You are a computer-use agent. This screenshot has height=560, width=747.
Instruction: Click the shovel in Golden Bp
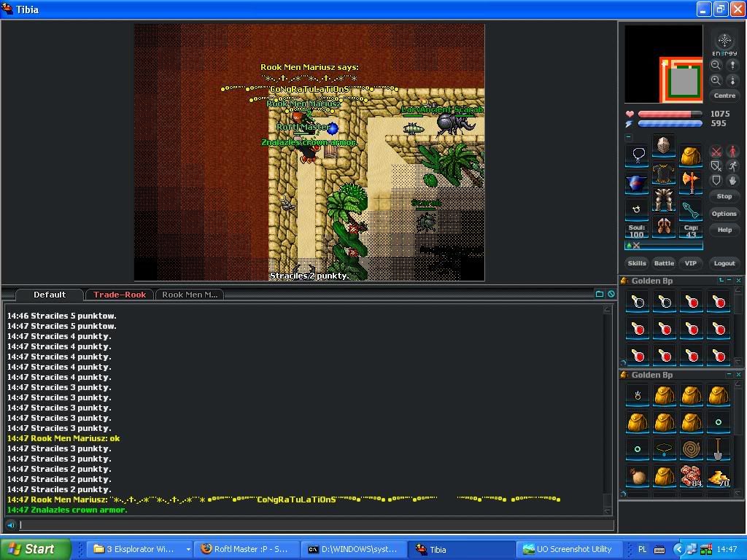(x=718, y=449)
